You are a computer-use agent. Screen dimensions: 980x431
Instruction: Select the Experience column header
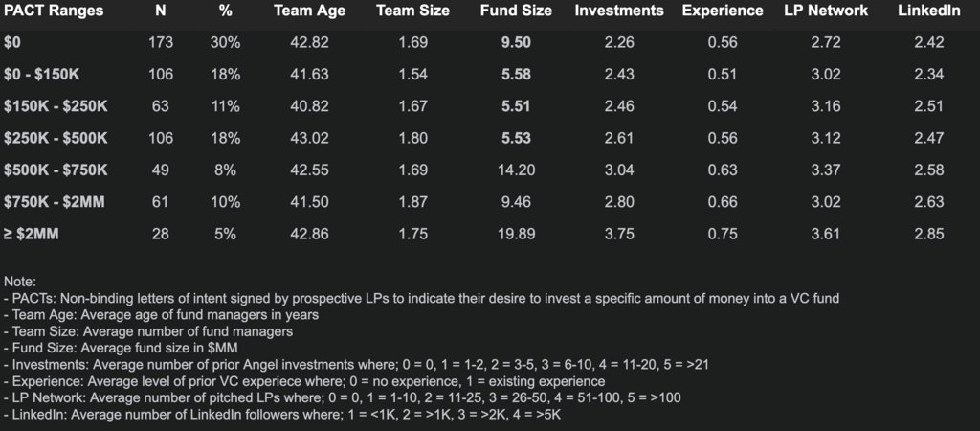pos(723,11)
